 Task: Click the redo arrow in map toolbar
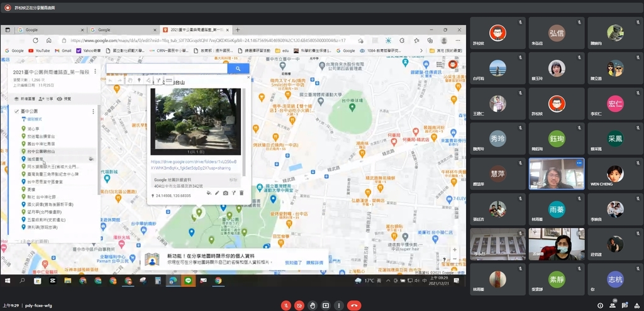pyautogui.click(x=120, y=80)
